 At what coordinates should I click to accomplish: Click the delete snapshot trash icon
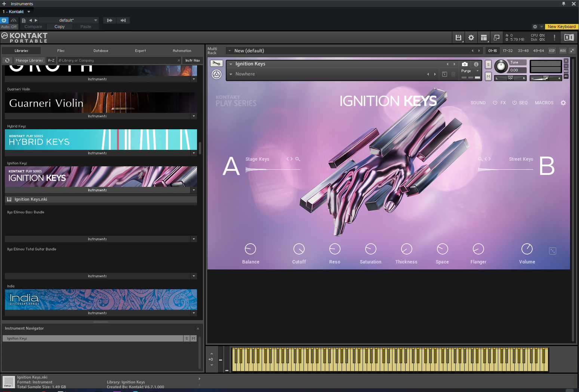click(453, 74)
